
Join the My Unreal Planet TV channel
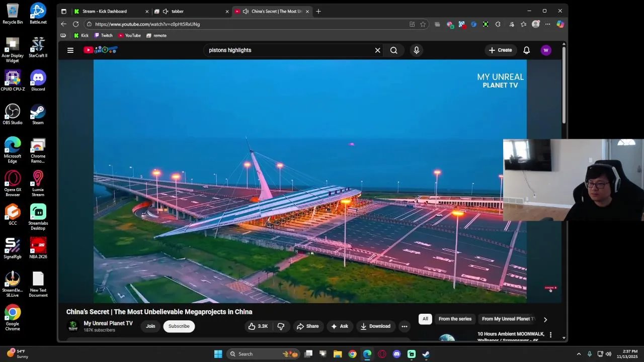pos(150,326)
